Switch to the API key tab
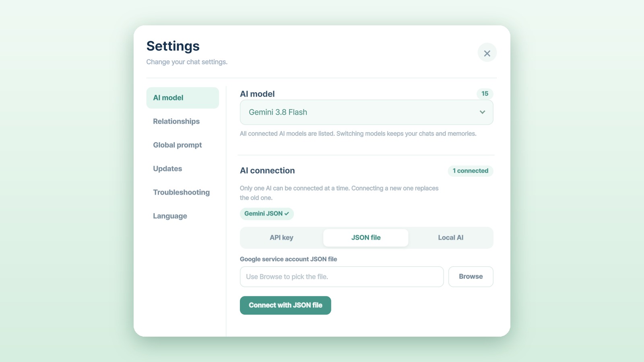This screenshot has height=362, width=644. [281, 238]
